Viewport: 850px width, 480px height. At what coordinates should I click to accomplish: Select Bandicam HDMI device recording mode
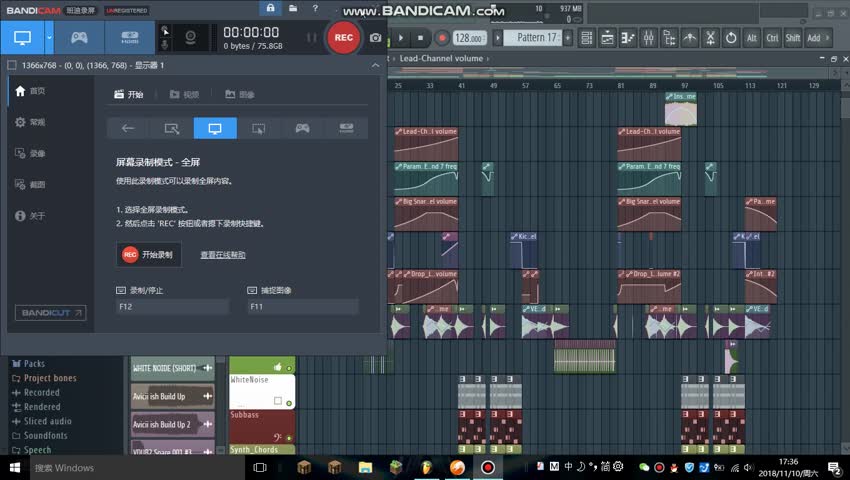130,37
